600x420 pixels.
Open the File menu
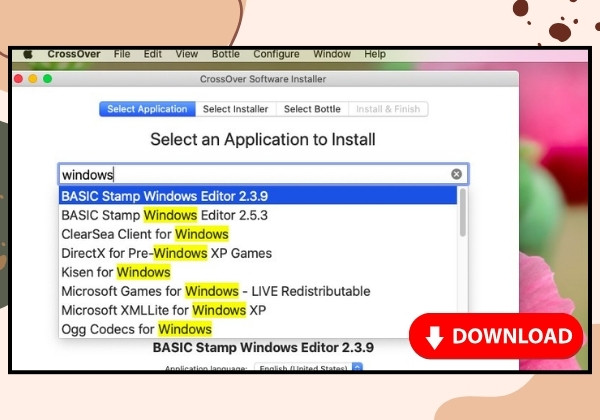click(122, 54)
